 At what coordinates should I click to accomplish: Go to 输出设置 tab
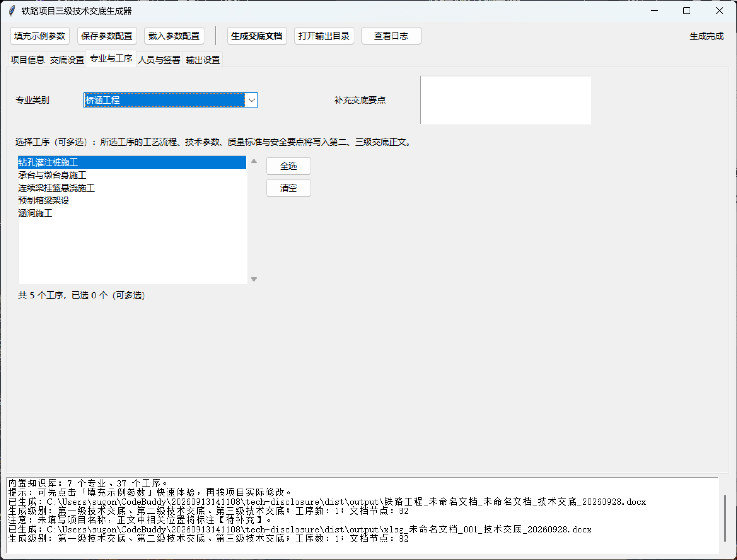(203, 60)
